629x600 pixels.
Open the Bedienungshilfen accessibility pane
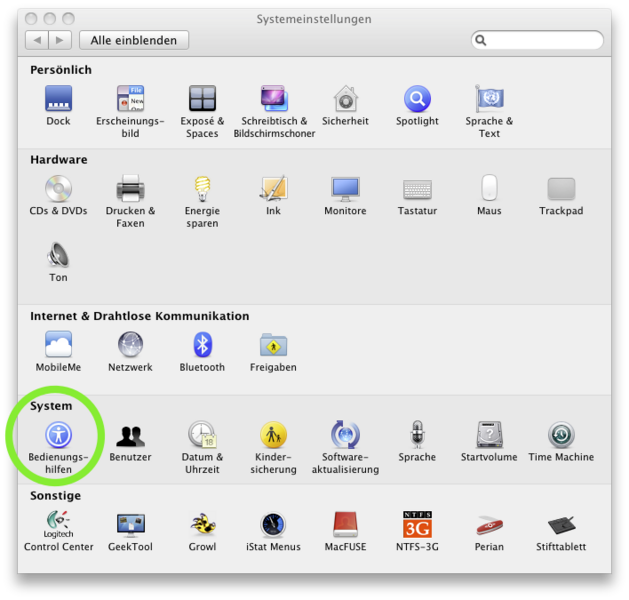pos(58,435)
